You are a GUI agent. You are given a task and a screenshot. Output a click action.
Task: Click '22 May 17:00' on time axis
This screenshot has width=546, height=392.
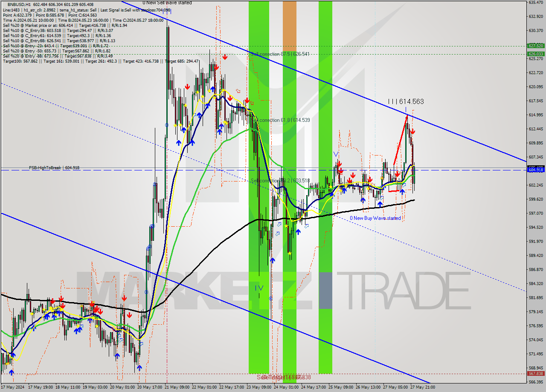232,387
